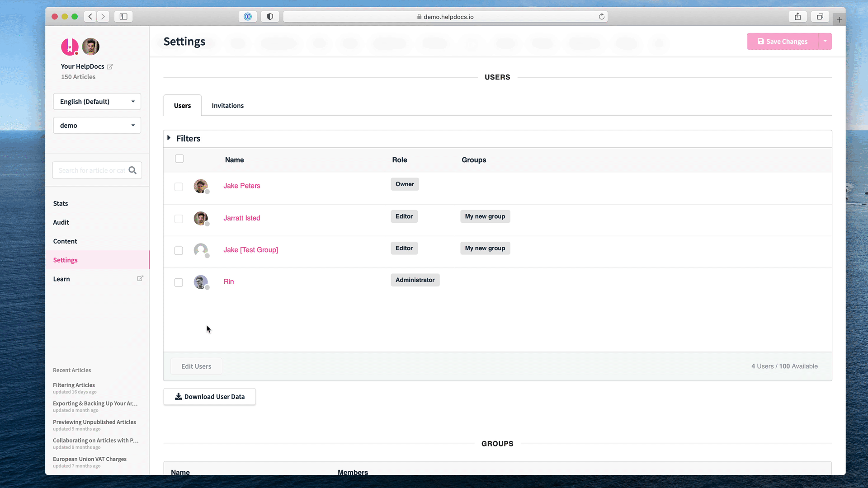
Task: Click Jake [Test Group] placeholder avatar
Action: coord(201,250)
